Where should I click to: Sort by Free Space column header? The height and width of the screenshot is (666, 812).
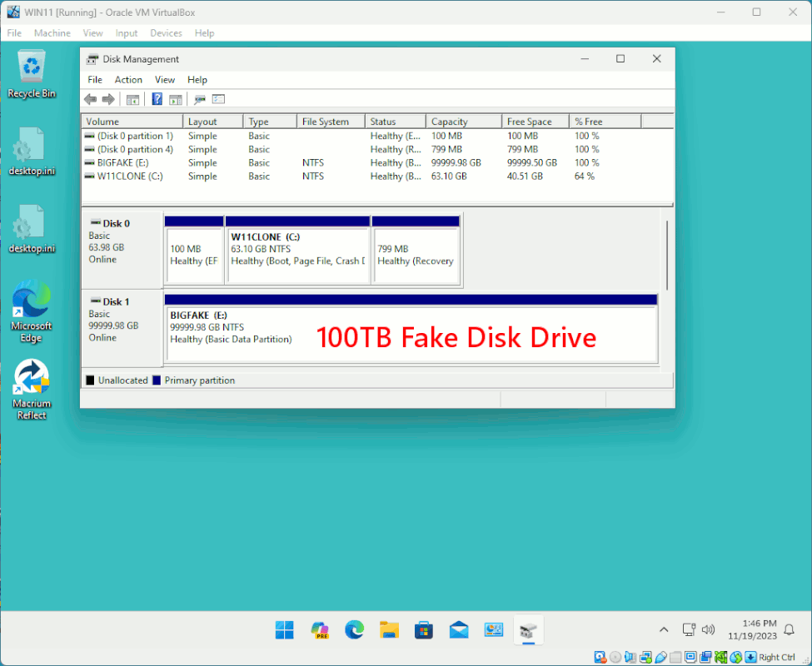tap(536, 122)
